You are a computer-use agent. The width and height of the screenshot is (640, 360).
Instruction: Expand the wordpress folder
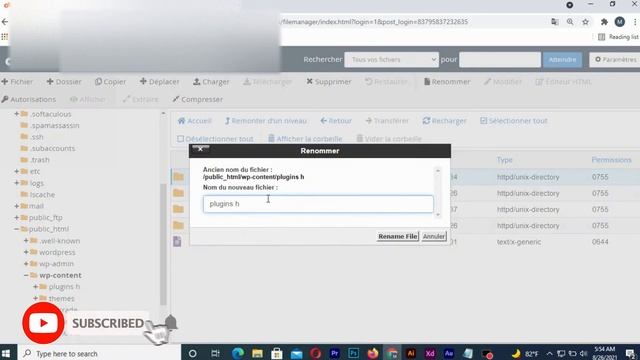point(26,252)
